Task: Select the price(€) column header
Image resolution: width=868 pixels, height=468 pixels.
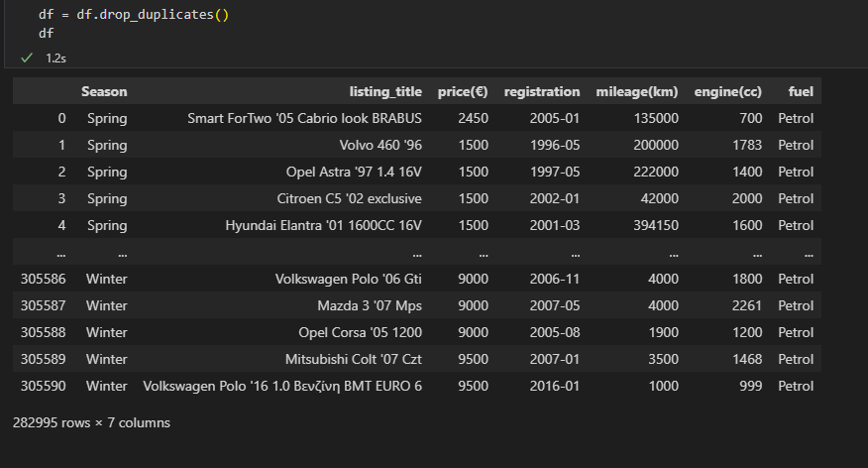Action: pyautogui.click(x=463, y=91)
